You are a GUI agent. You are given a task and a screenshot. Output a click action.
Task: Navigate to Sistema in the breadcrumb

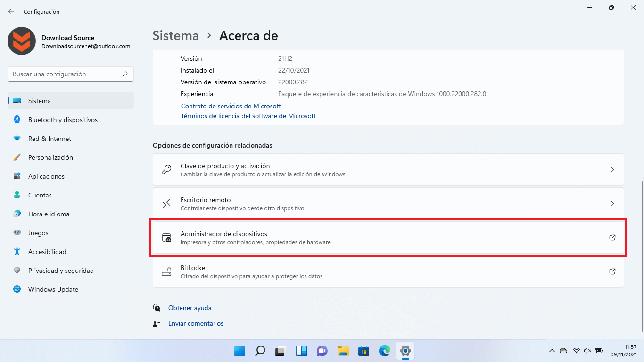[x=176, y=35]
